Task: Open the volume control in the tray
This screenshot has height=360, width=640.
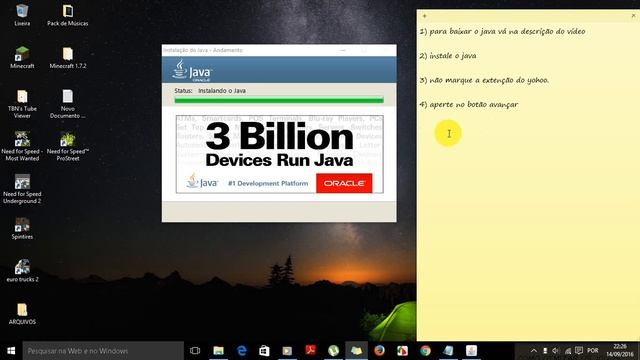Action: (x=556, y=351)
